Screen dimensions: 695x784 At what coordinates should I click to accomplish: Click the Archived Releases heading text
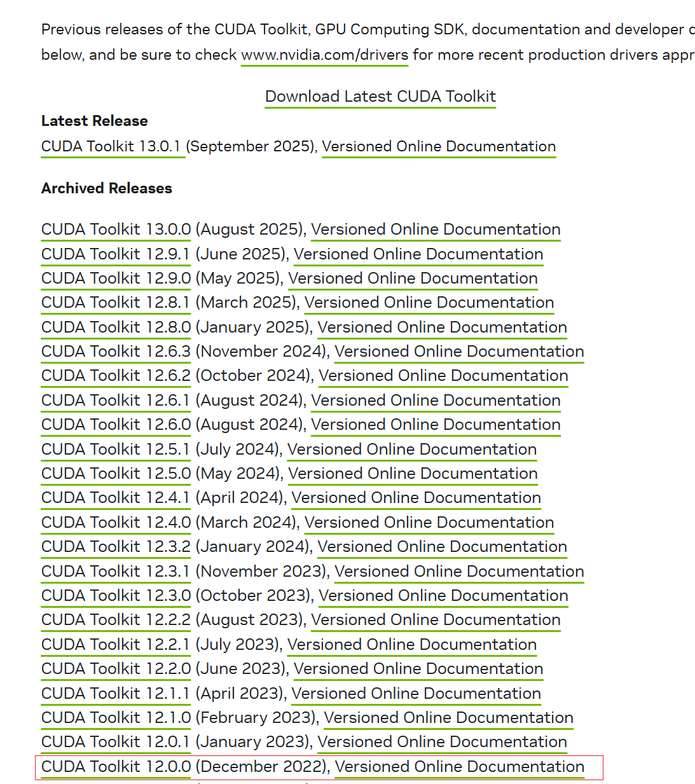pyautogui.click(x=106, y=188)
